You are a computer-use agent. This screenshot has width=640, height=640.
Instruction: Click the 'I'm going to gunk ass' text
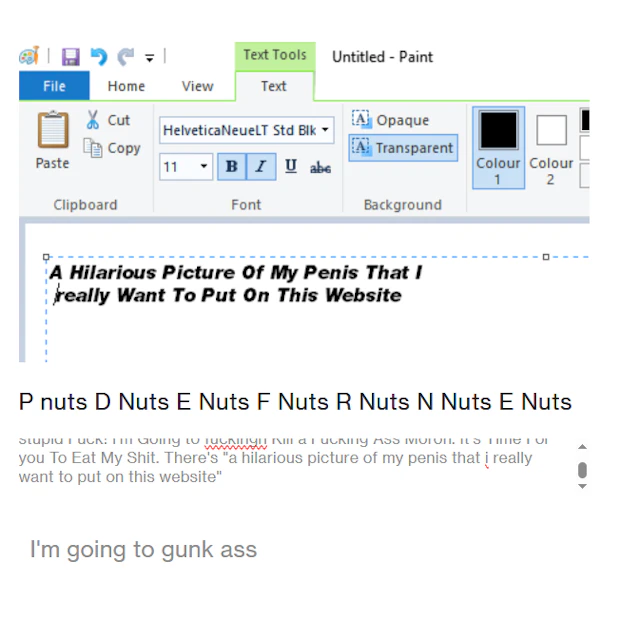point(143,549)
